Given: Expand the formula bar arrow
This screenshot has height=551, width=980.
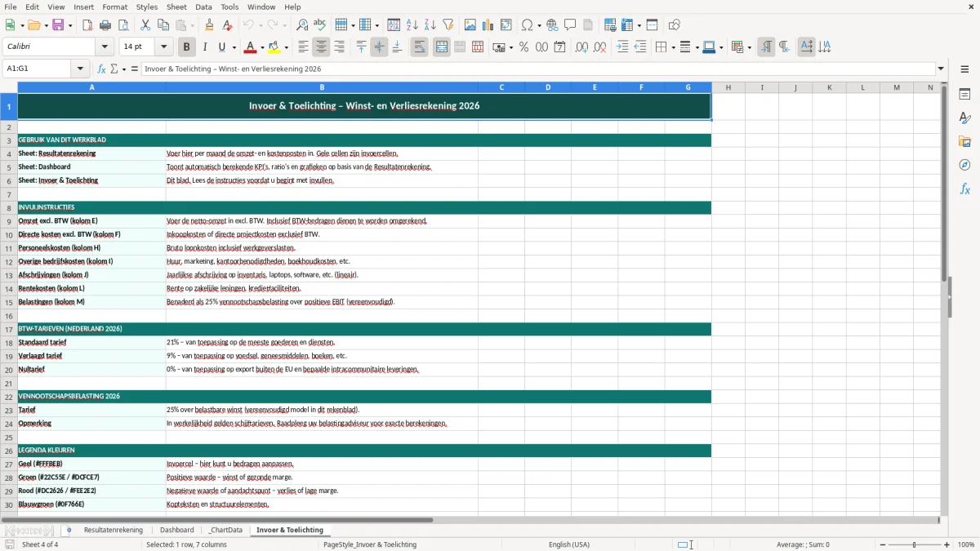Looking at the screenshot, I should pos(941,69).
